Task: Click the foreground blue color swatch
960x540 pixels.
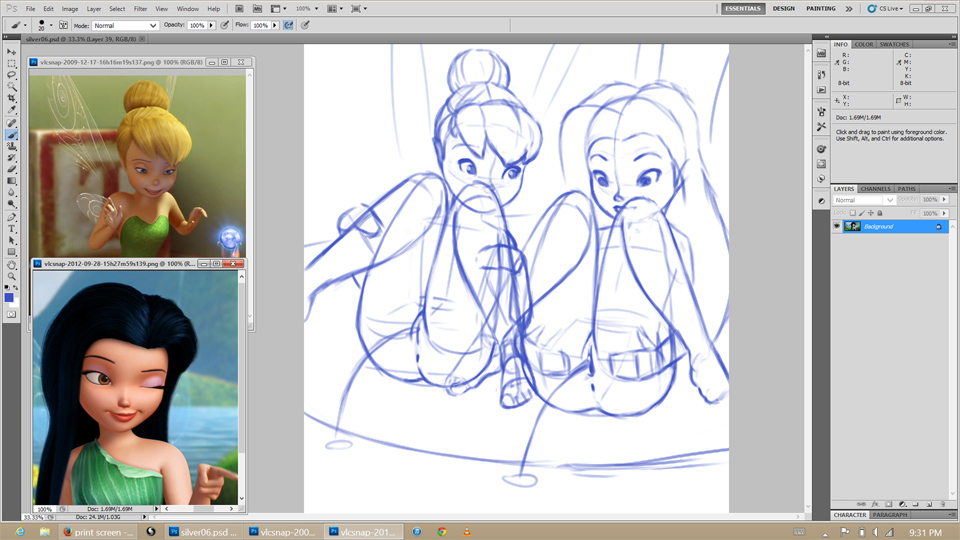Action: (x=9, y=298)
